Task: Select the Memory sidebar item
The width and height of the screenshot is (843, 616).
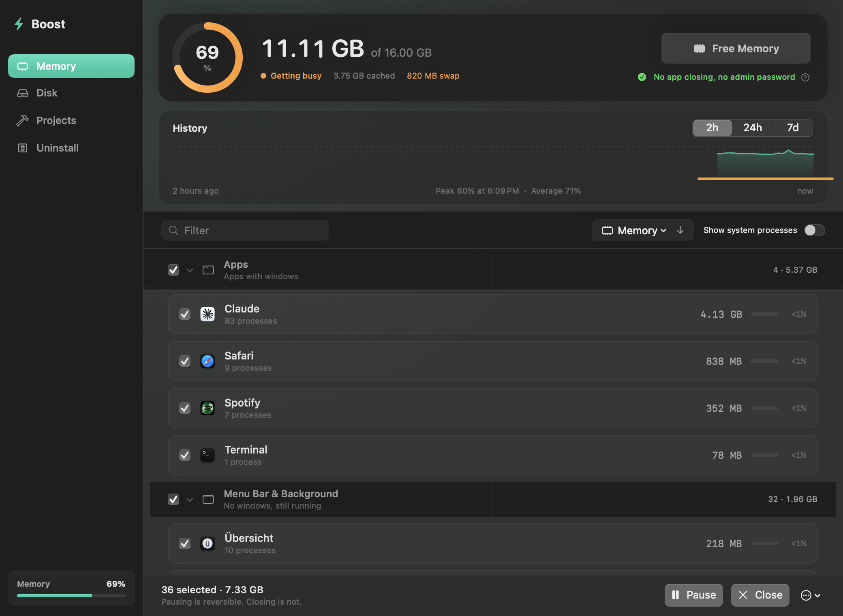Action: tap(71, 66)
